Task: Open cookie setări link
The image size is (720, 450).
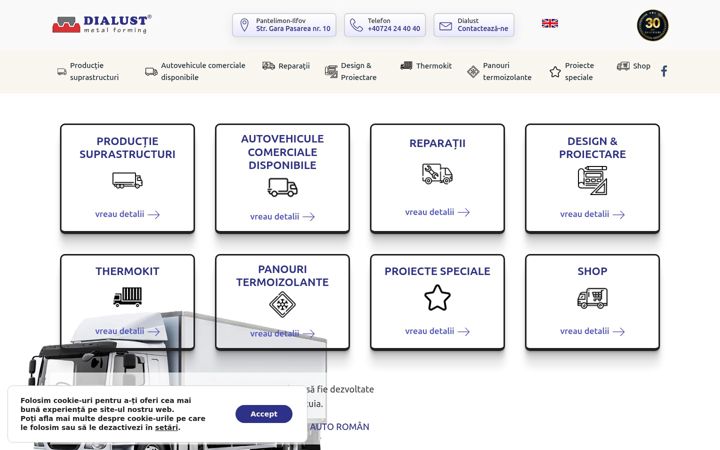Action: 166,428
